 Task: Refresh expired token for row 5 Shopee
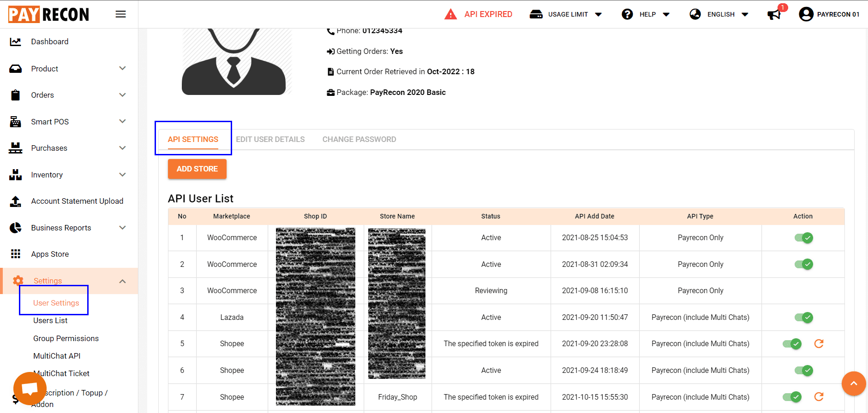(x=819, y=344)
